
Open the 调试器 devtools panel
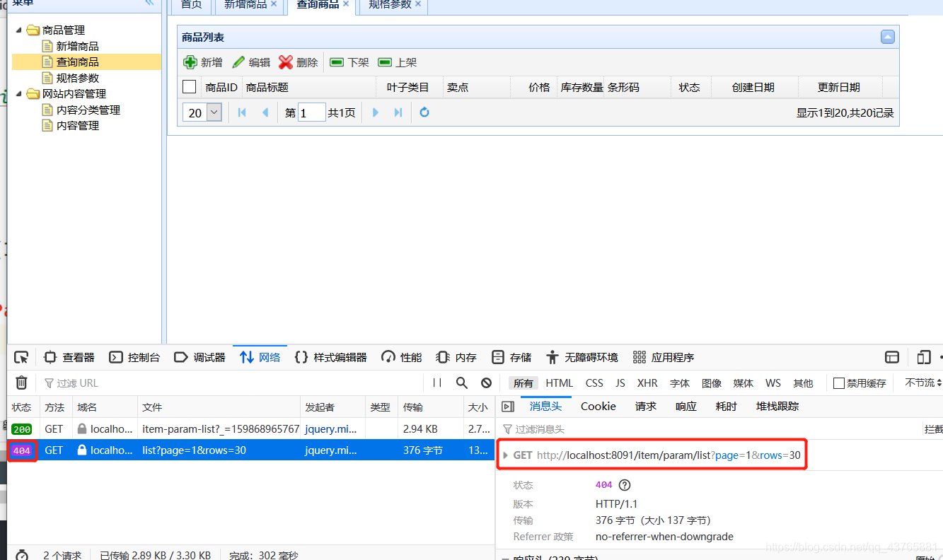pos(200,357)
